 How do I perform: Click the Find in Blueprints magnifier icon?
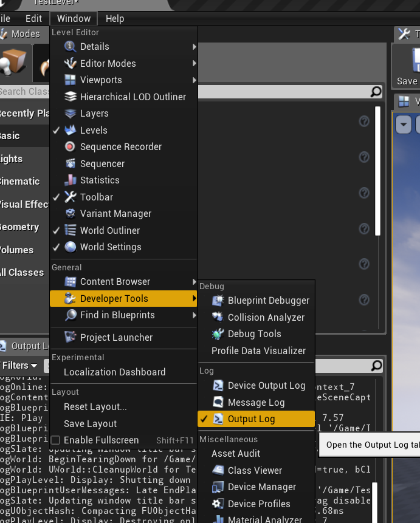(71, 315)
